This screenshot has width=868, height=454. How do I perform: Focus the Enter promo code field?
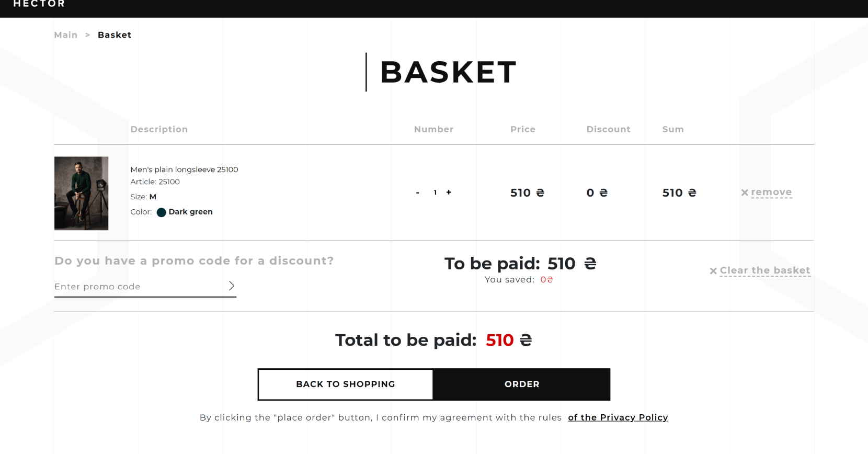[x=139, y=287]
